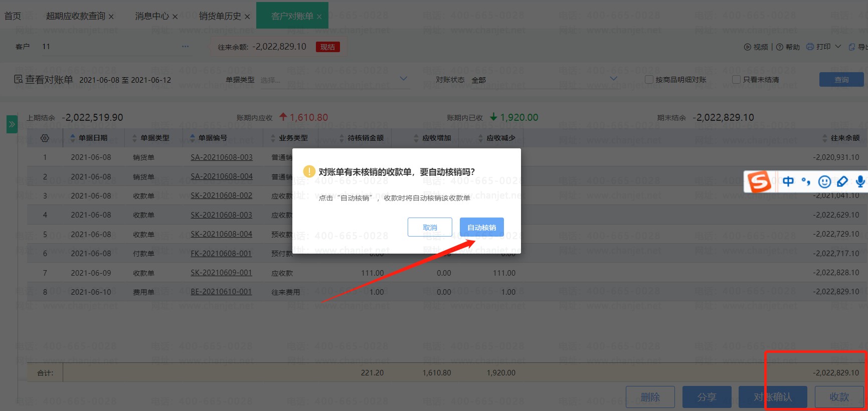Open the Sogou emoji smiley panel
This screenshot has height=411, width=868.
[x=824, y=181]
